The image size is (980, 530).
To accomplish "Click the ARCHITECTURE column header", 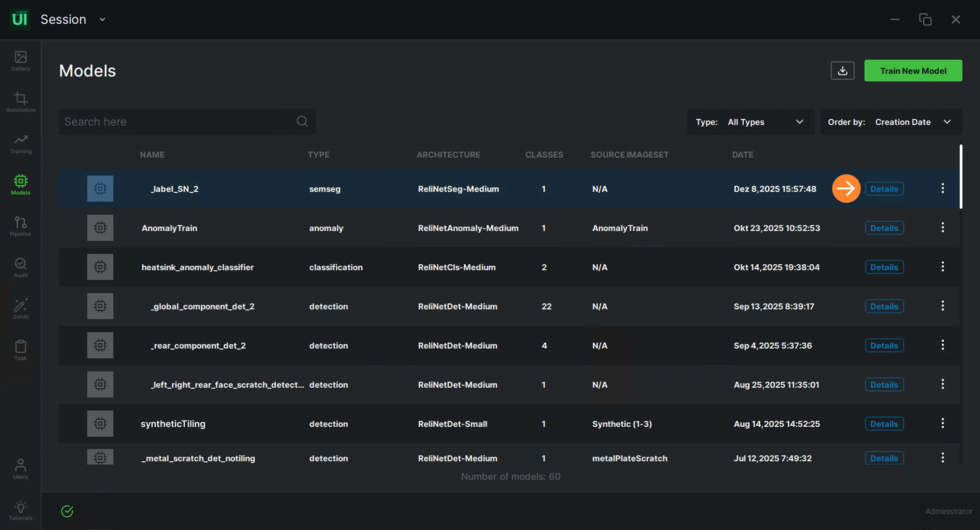I will coord(448,155).
